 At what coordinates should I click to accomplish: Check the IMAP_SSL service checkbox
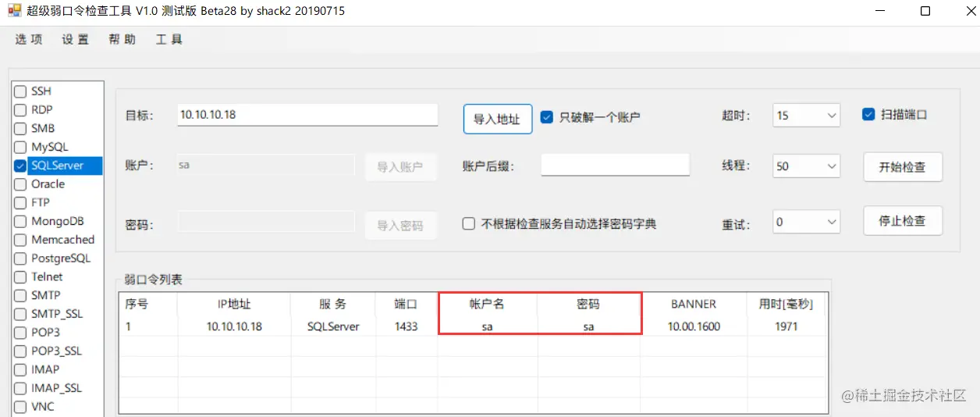coord(20,388)
